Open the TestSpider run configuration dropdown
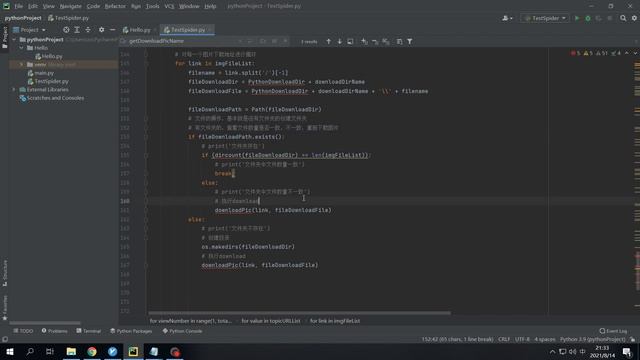 [x=545, y=18]
